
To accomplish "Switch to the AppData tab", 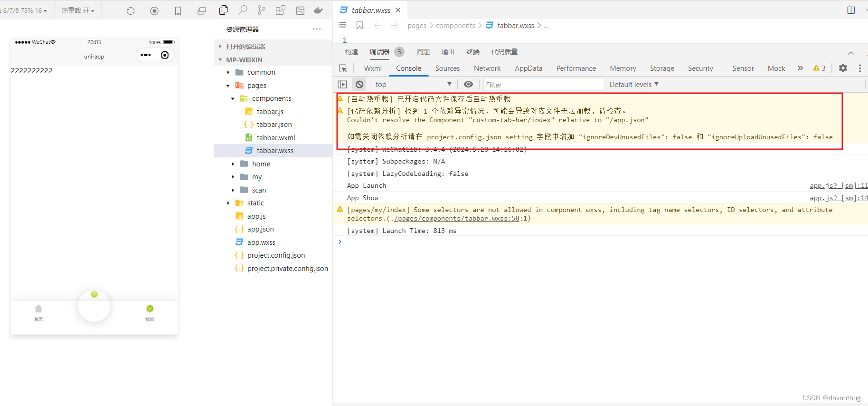I will coord(528,68).
